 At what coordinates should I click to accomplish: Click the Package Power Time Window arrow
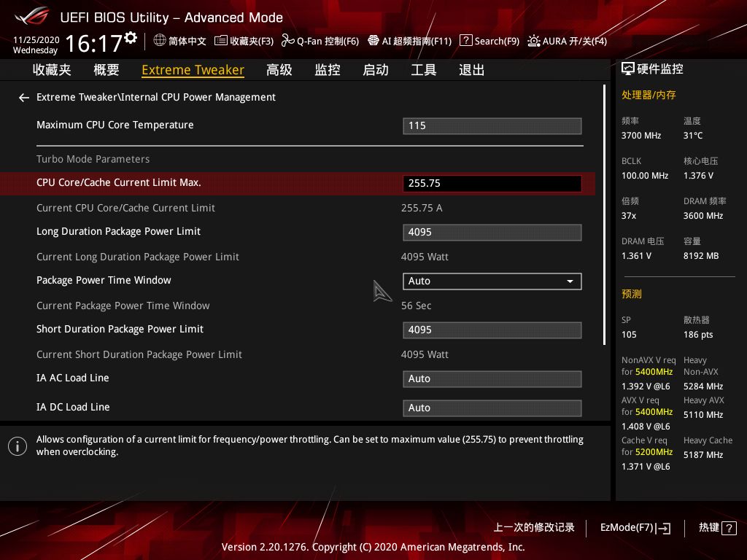[570, 281]
